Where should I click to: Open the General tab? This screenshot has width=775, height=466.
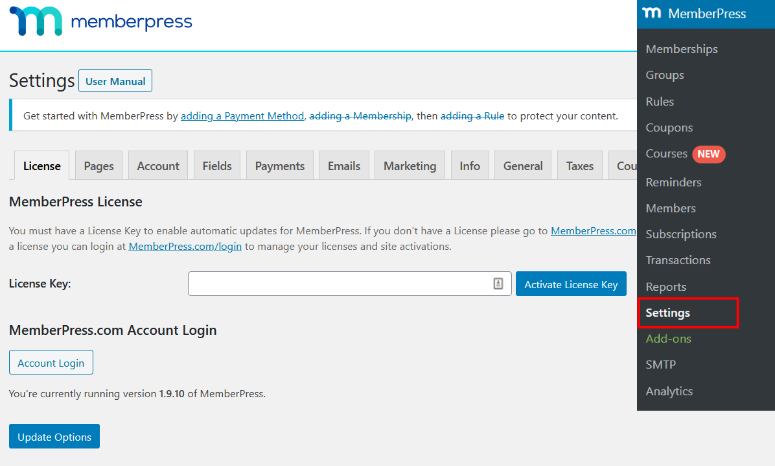pyautogui.click(x=523, y=166)
